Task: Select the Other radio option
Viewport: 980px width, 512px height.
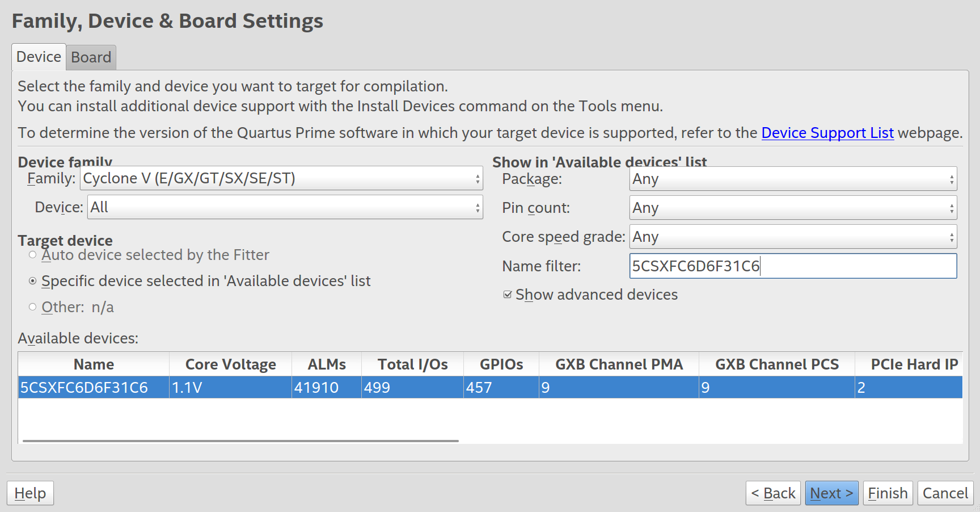Action: [33, 307]
